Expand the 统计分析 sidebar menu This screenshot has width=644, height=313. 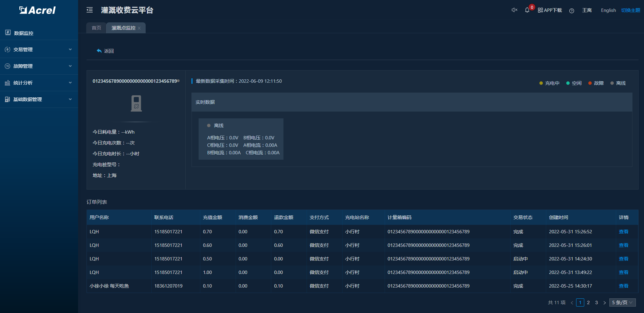coord(23,83)
